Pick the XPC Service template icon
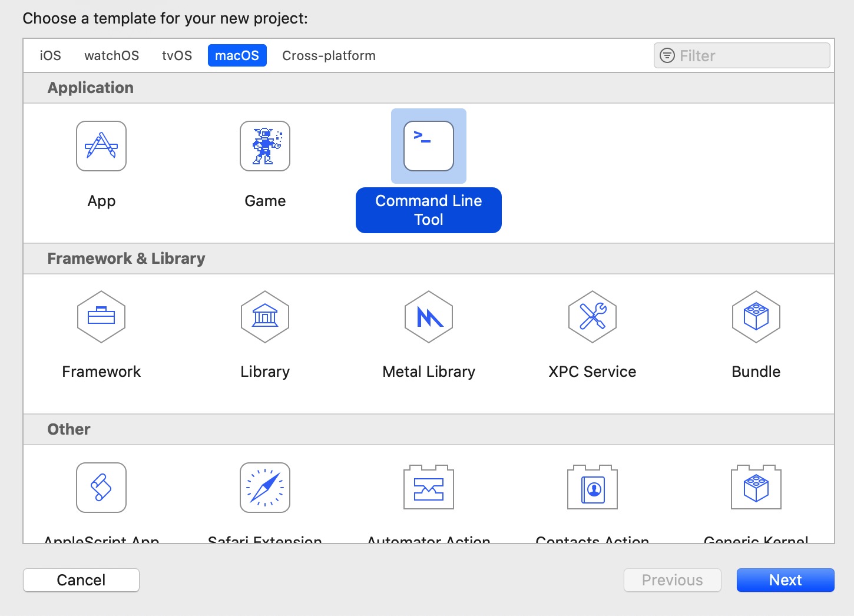Image resolution: width=854 pixels, height=616 pixels. point(592,317)
